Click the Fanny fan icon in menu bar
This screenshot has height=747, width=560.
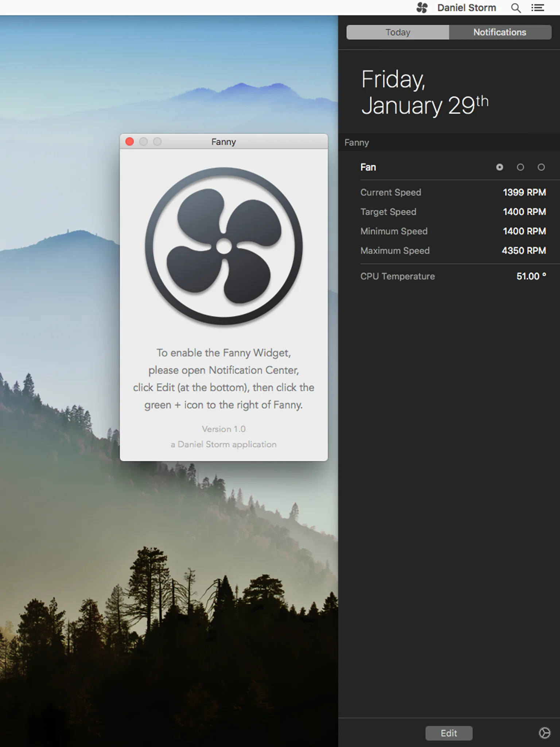coord(422,8)
